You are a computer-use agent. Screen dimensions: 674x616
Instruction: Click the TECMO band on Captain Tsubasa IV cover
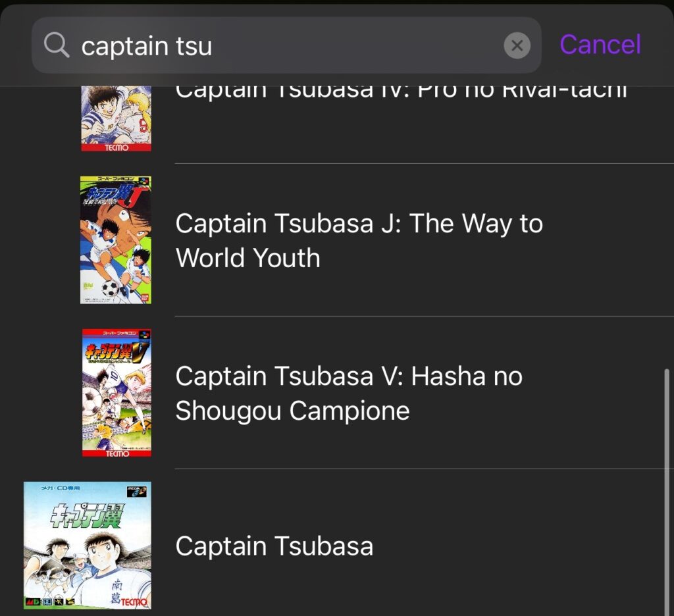pos(116,147)
